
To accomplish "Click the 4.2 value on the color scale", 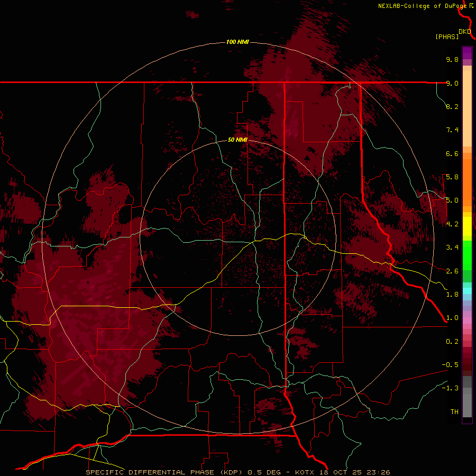I will coord(452,224).
